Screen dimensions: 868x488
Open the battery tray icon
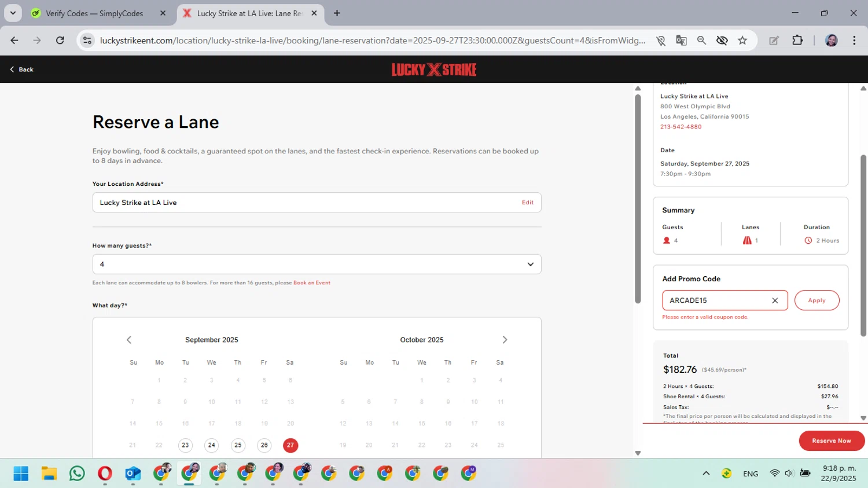click(805, 474)
